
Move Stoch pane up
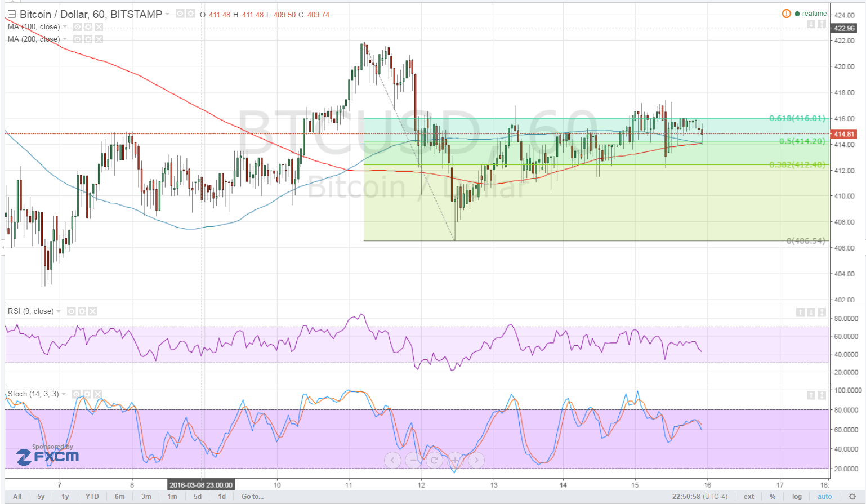click(811, 395)
